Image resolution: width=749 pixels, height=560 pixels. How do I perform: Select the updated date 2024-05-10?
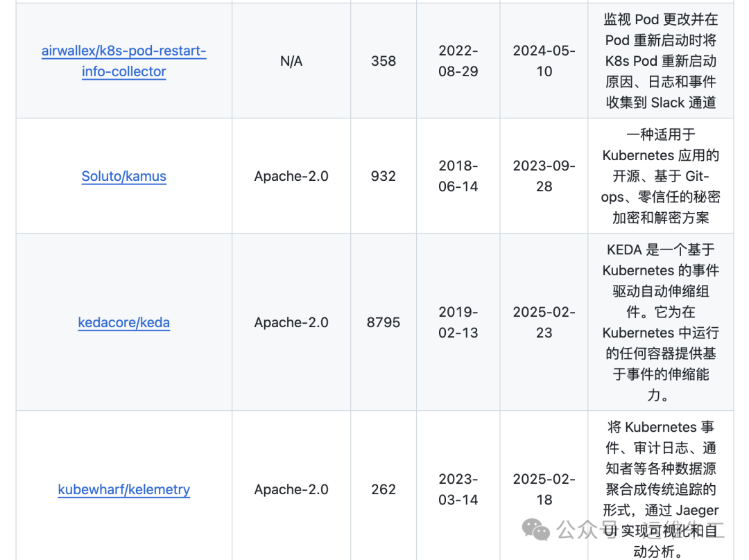tap(544, 61)
